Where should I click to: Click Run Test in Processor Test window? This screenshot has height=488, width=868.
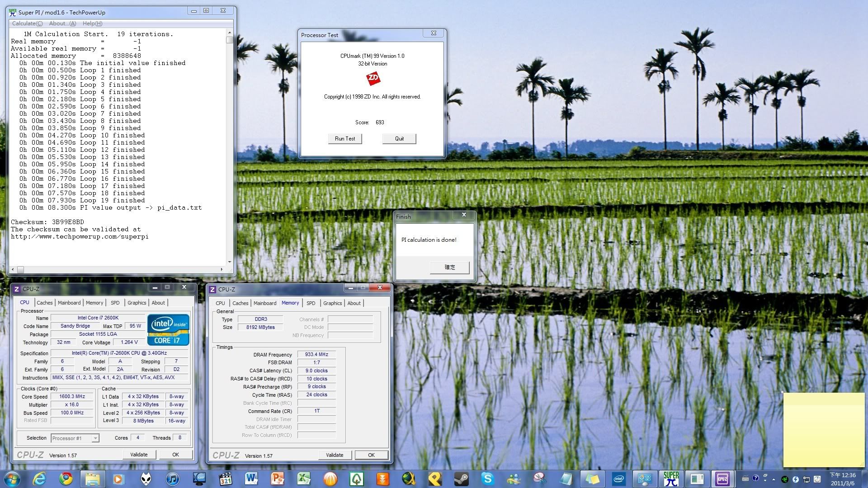345,139
